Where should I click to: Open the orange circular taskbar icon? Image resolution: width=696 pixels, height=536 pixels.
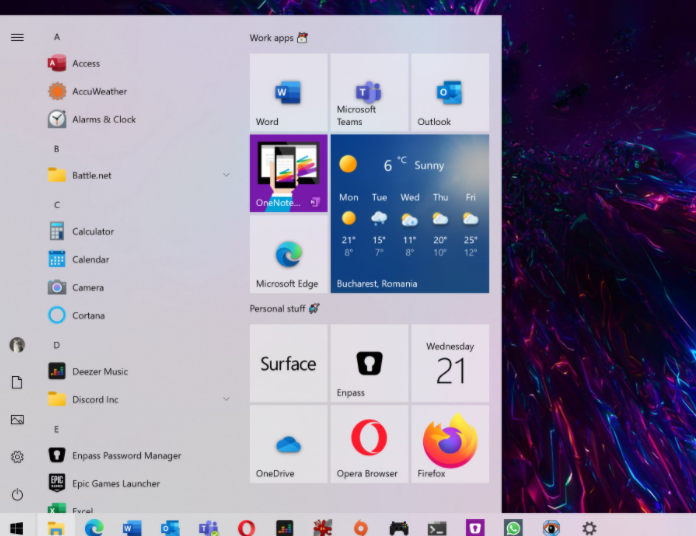(x=361, y=528)
